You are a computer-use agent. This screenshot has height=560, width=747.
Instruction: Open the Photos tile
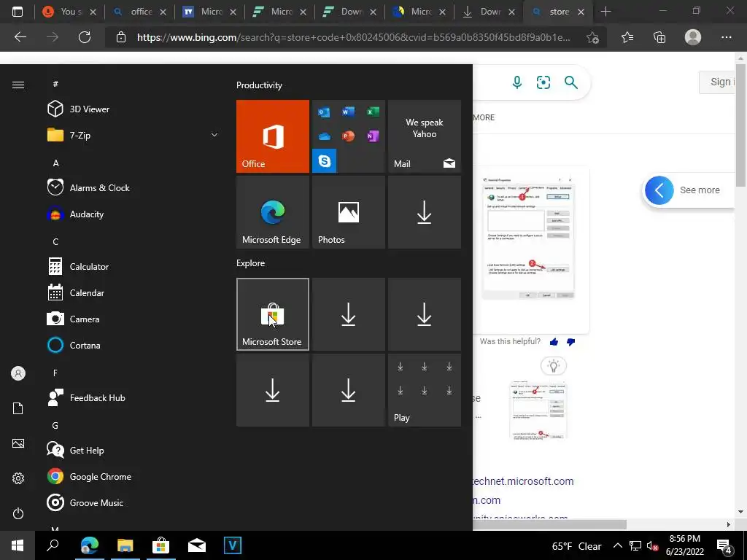[348, 212]
